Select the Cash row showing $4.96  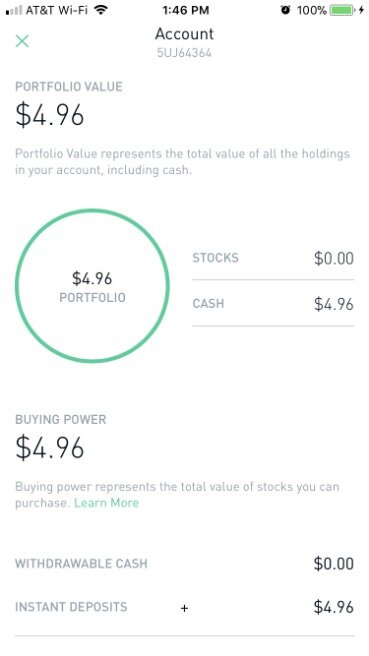coord(273,304)
